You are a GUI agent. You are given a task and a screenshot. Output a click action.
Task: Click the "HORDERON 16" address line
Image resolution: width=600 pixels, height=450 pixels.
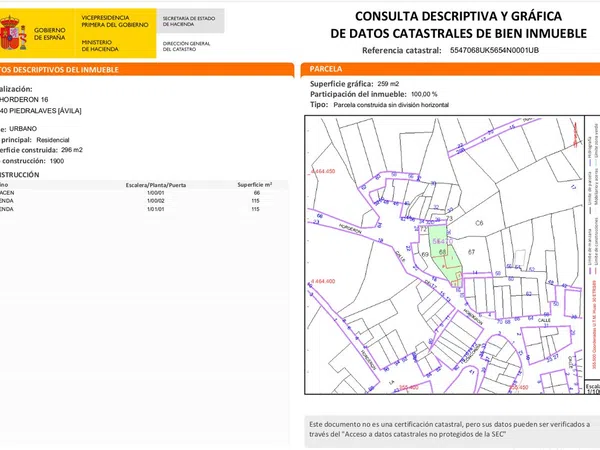point(24,99)
